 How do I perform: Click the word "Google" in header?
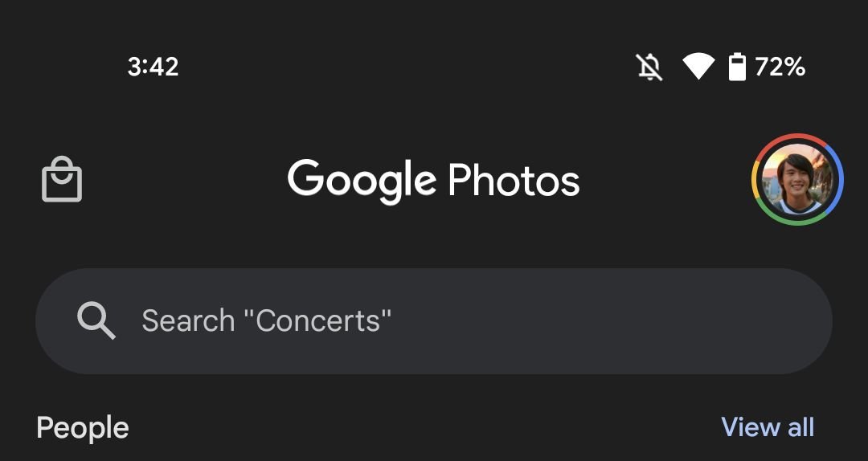362,180
